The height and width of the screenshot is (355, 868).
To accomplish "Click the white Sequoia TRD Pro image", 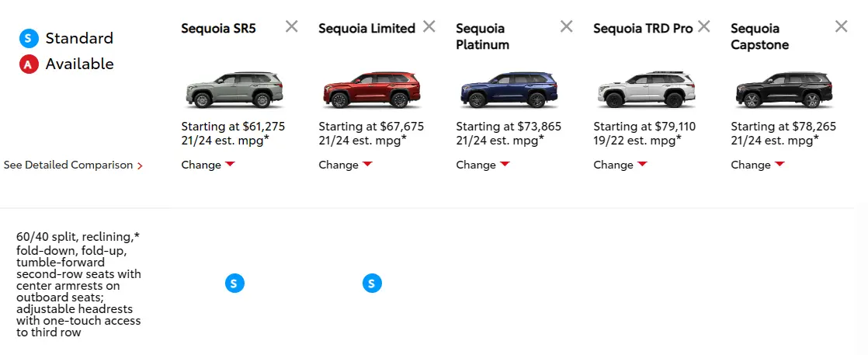I will pyautogui.click(x=647, y=89).
